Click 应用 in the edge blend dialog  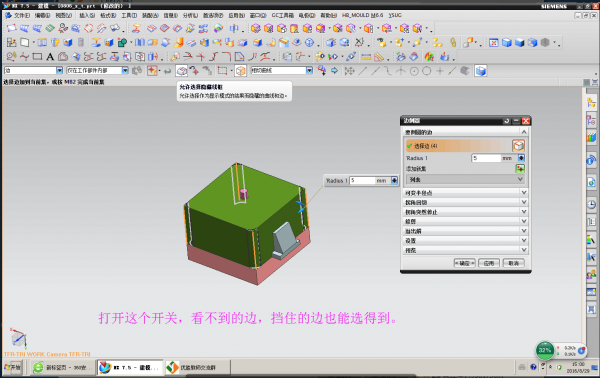489,263
